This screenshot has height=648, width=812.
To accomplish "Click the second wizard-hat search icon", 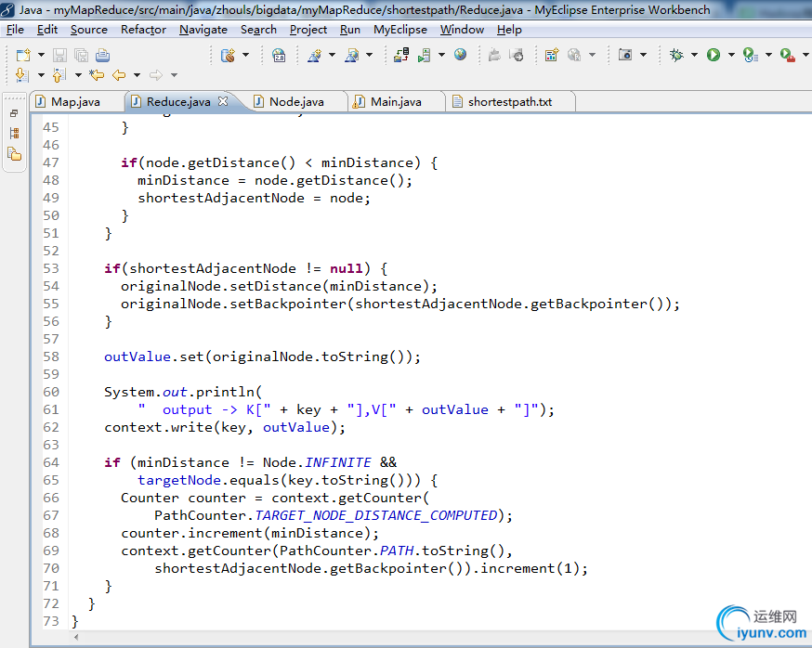I will 351,55.
